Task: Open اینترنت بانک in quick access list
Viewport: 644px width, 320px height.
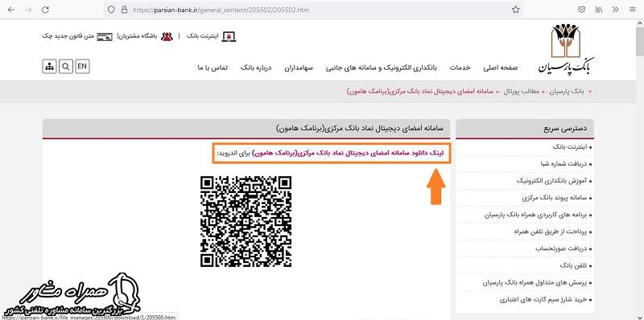Action: pyautogui.click(x=571, y=146)
